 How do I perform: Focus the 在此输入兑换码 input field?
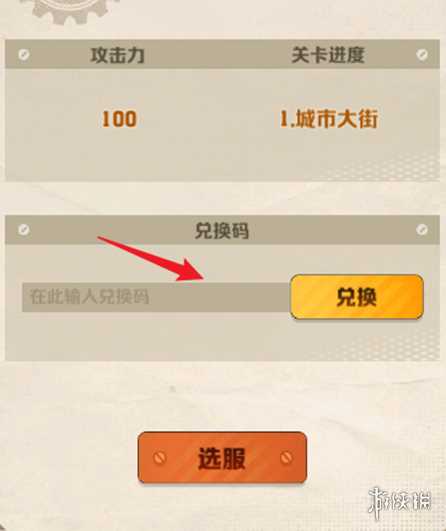[156, 297]
